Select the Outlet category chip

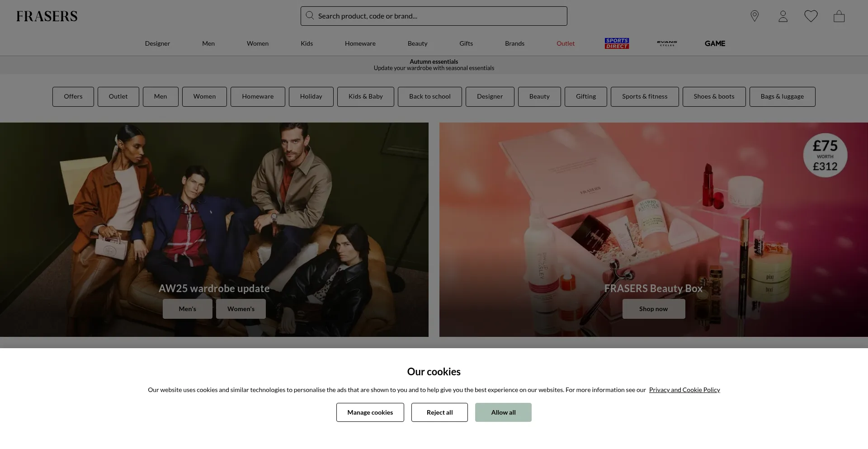click(x=118, y=97)
